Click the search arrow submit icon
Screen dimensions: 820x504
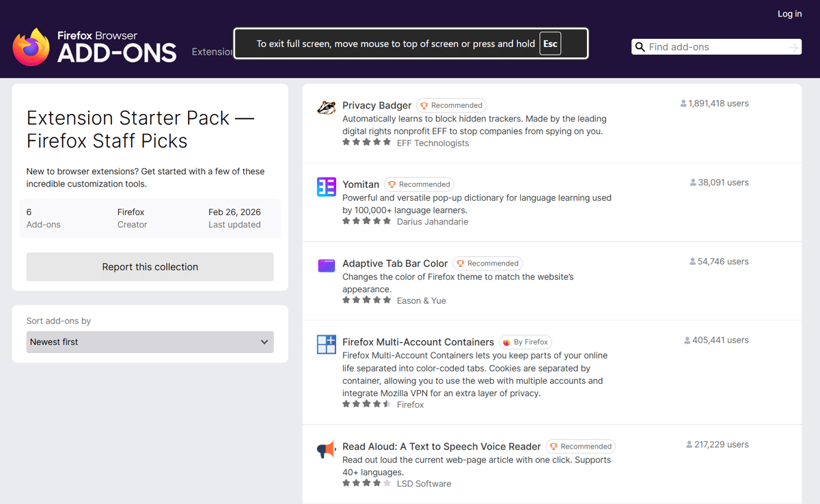tap(793, 47)
